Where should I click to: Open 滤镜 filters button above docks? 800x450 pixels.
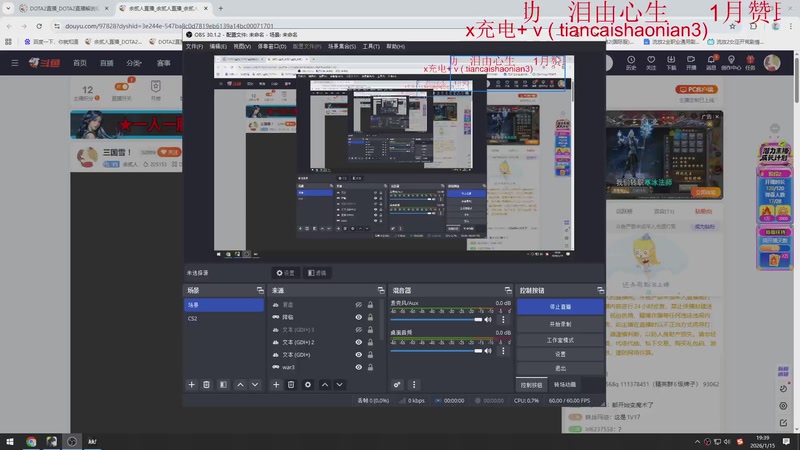pyautogui.click(x=317, y=273)
